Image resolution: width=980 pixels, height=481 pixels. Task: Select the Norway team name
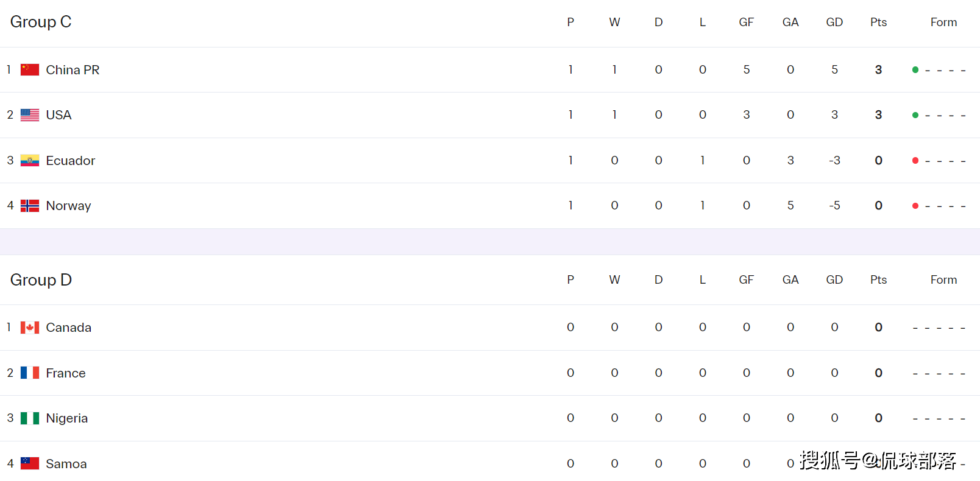tap(68, 206)
